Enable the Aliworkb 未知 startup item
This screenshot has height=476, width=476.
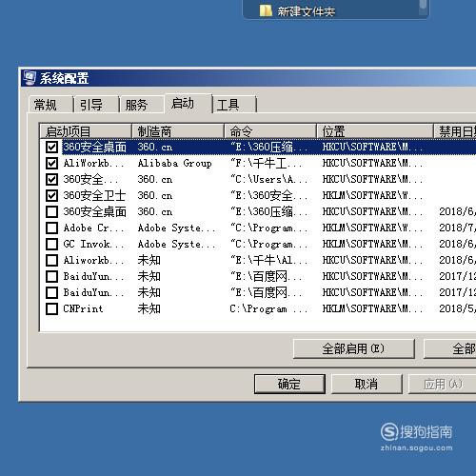51,260
